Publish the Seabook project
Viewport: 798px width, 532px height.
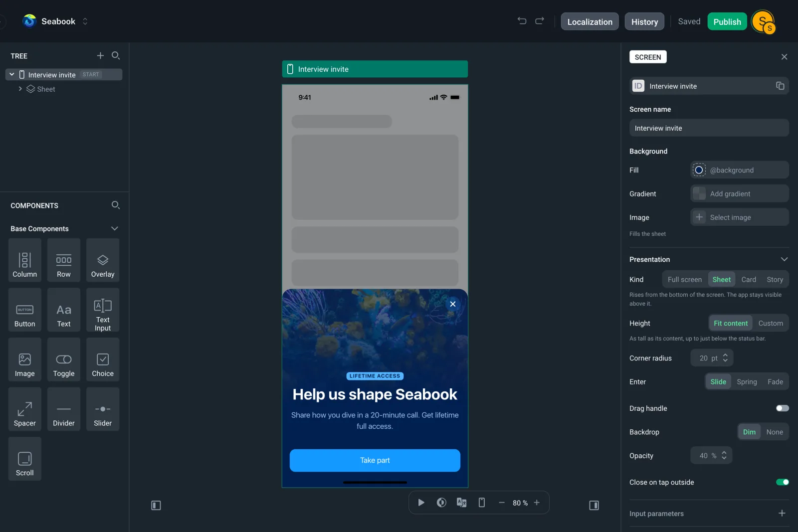[x=727, y=21]
